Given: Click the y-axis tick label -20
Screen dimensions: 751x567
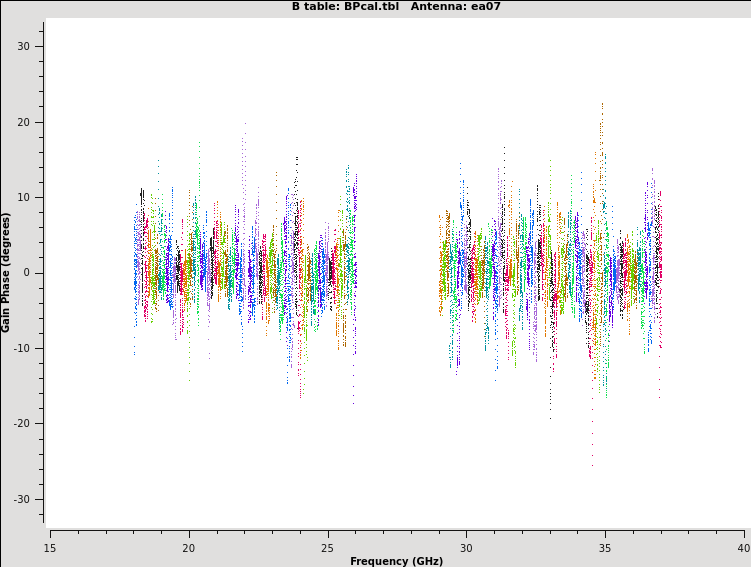Looking at the screenshot, I should click(22, 423).
